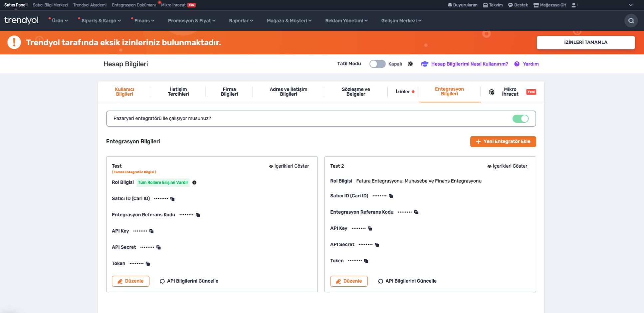Open Yardım help link

pyautogui.click(x=527, y=64)
